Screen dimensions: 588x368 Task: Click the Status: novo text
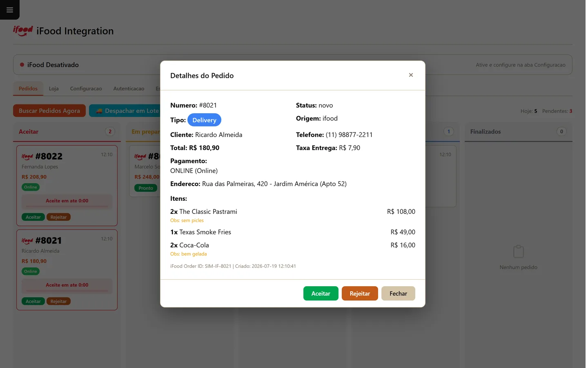[314, 105]
